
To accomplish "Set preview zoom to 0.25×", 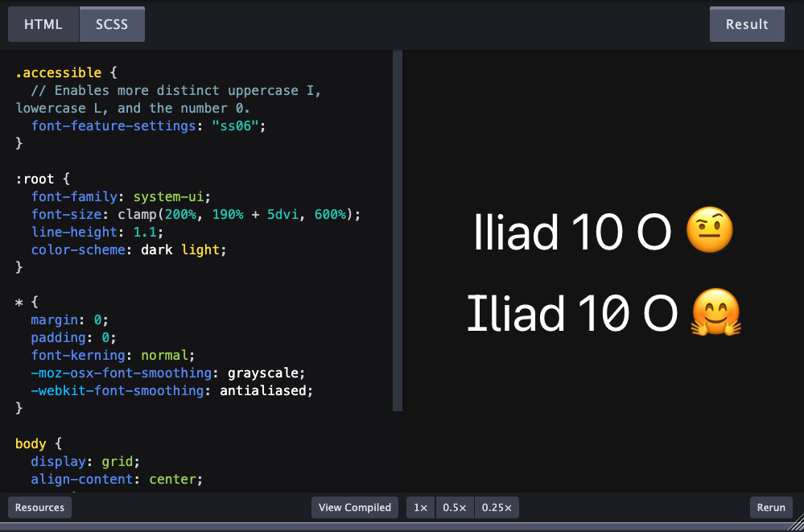I will [497, 507].
